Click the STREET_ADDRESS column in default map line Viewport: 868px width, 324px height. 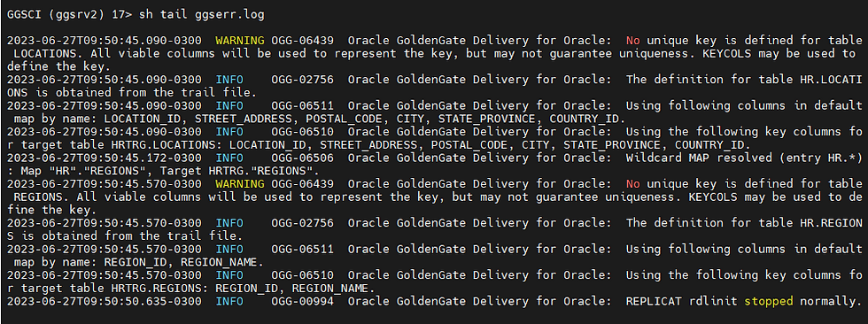click(243, 119)
